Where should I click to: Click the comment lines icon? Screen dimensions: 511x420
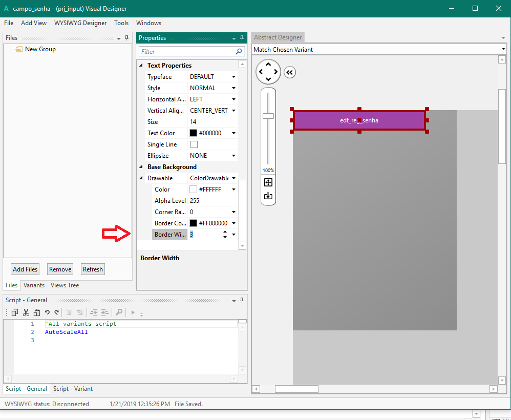click(69, 312)
